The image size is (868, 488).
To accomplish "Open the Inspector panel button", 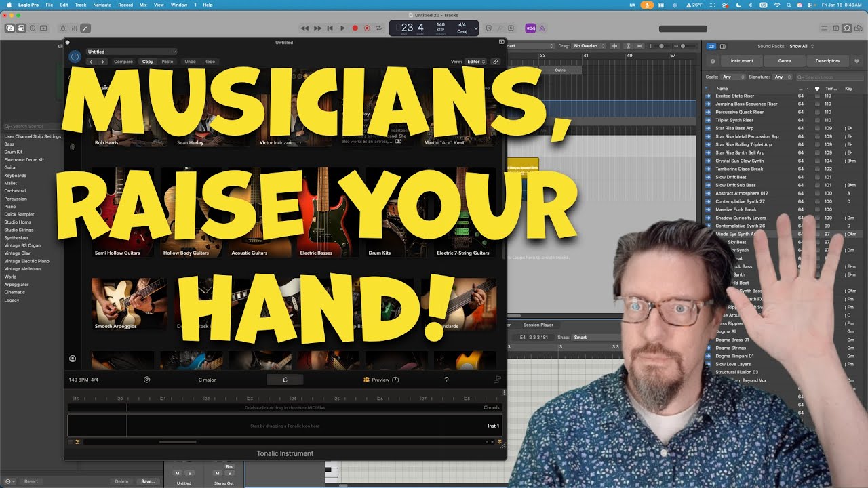I will pos(21,28).
